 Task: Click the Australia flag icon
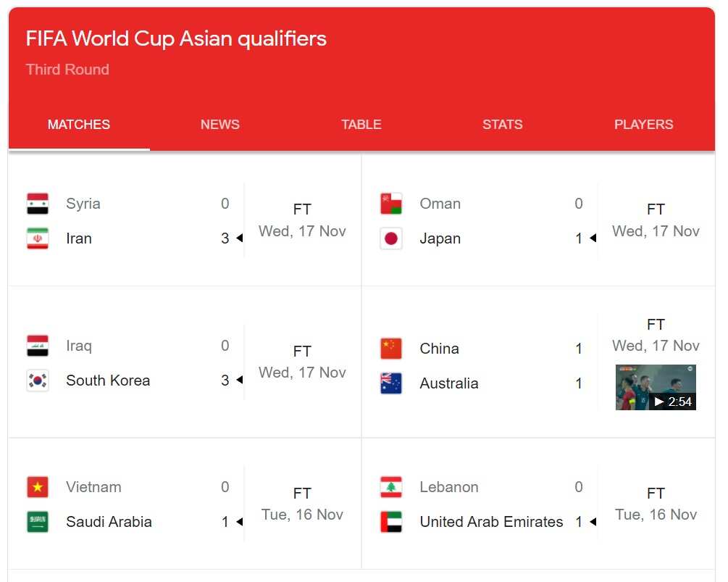391,383
